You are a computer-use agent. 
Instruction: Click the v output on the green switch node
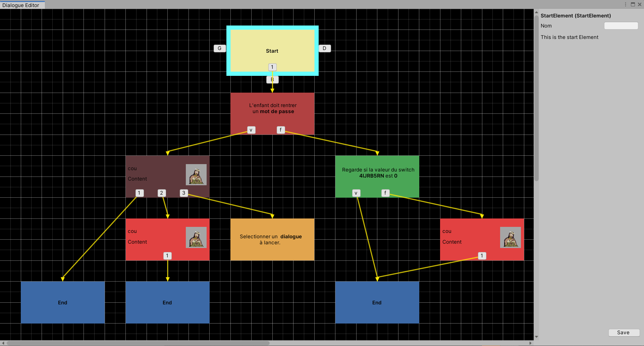tap(356, 193)
